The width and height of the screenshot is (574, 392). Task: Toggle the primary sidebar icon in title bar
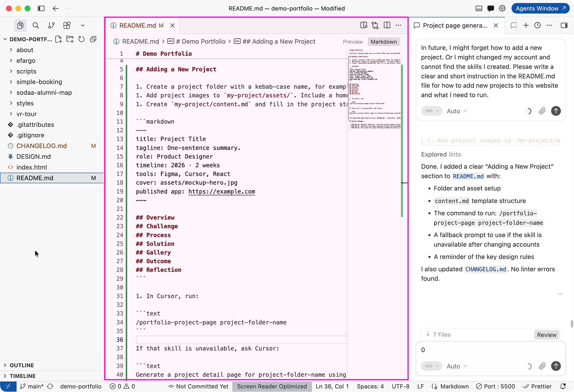tap(41, 8)
